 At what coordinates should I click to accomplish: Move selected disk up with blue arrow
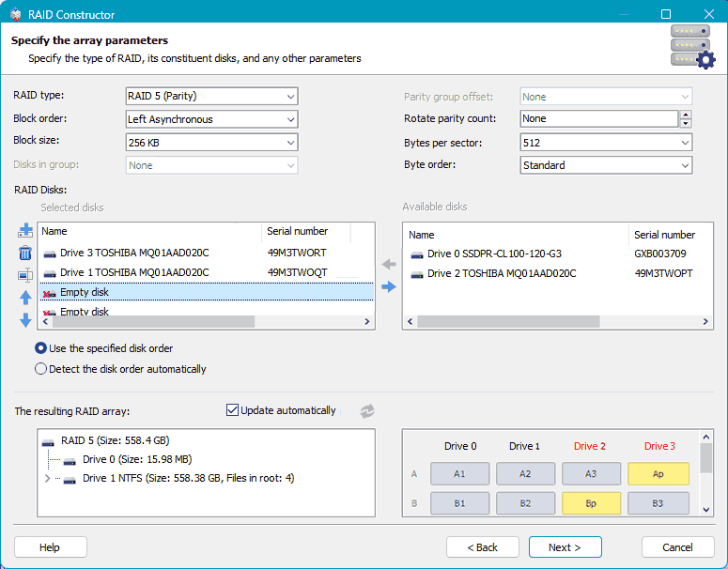(x=25, y=298)
